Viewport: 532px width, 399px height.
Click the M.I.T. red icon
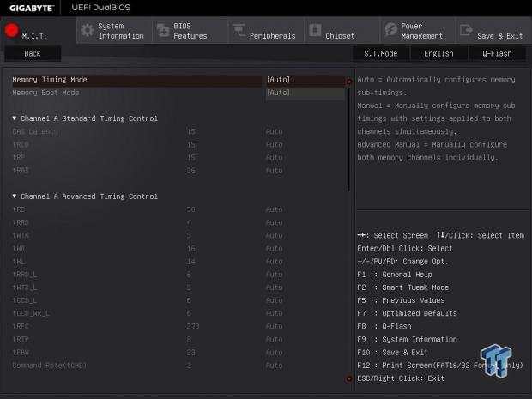click(x=12, y=31)
